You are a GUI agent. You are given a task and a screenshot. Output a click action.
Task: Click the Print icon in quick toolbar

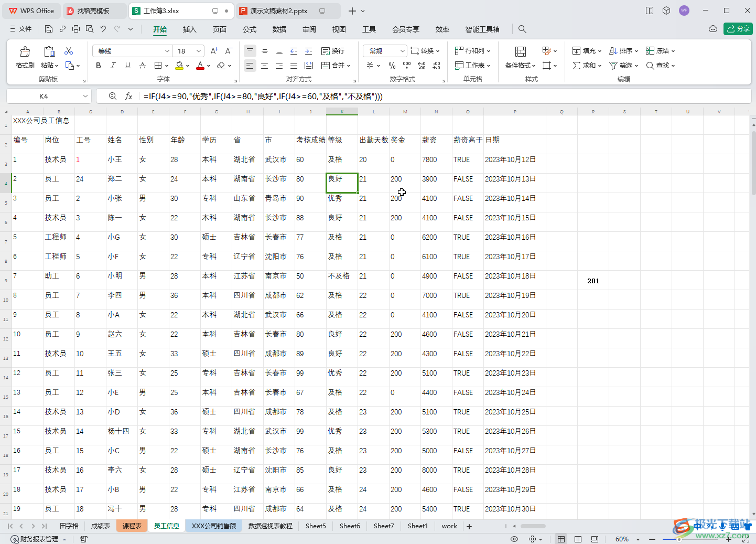pos(76,29)
